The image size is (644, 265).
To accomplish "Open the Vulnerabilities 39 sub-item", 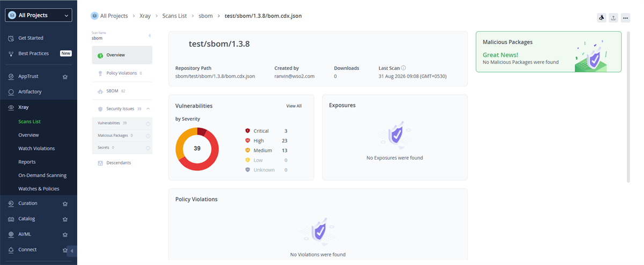I will (122, 123).
